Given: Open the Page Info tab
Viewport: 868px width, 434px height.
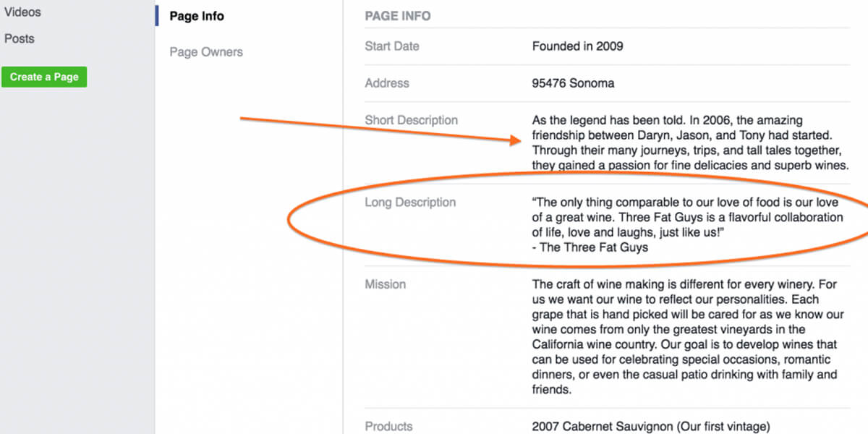Looking at the screenshot, I should (x=197, y=16).
